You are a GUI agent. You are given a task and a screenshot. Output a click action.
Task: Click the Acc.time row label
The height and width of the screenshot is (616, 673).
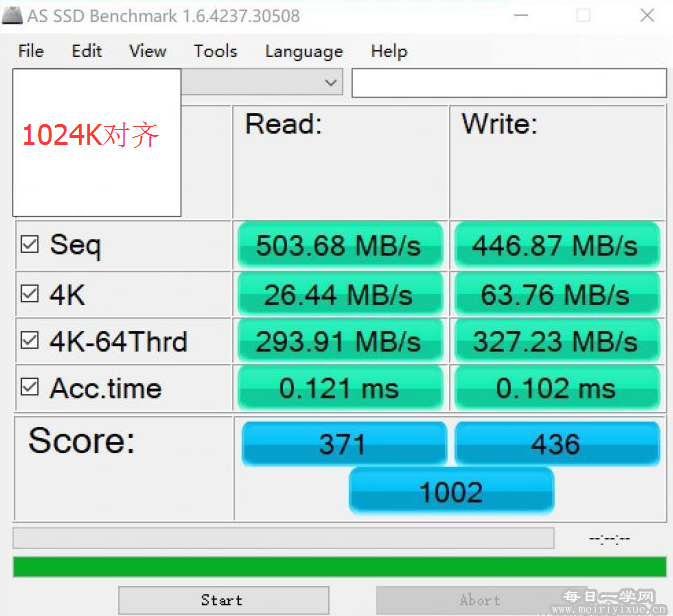tap(106, 388)
